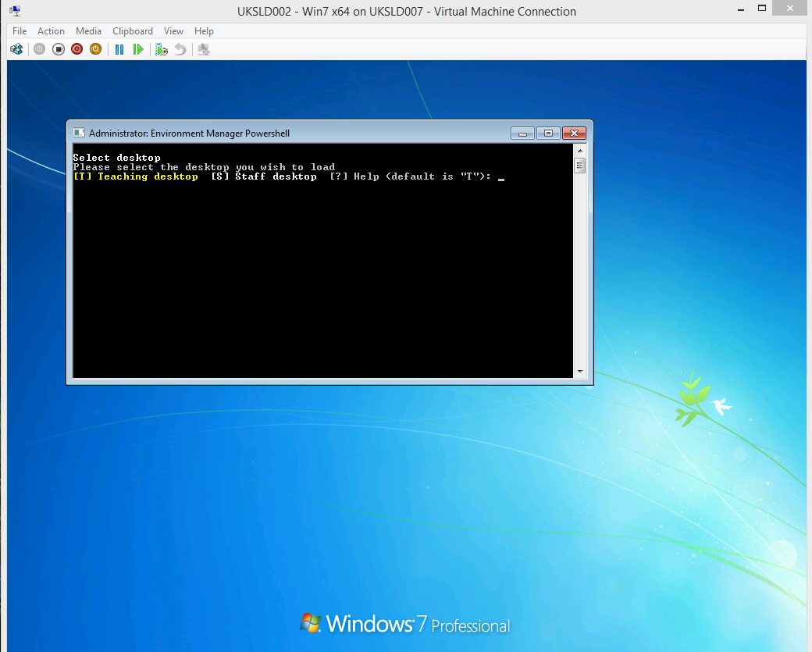Reset the VM using green play icon
The width and height of the screenshot is (812, 652).
[x=137, y=49]
